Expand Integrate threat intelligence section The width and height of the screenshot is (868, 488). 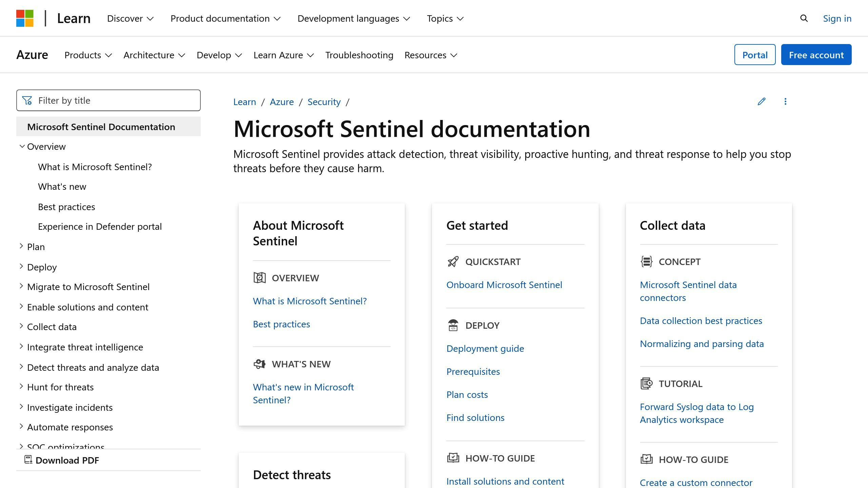point(21,346)
